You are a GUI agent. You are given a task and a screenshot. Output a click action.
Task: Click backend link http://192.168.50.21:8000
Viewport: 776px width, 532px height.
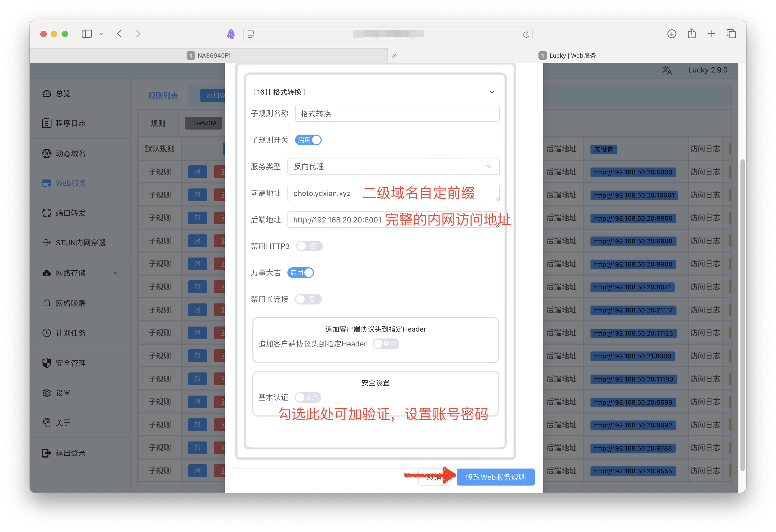[x=632, y=356]
